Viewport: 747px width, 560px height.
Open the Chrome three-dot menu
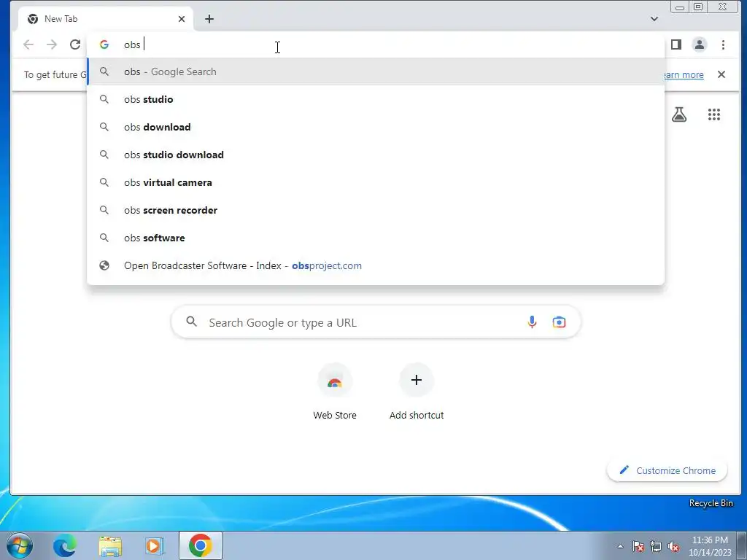pos(723,44)
